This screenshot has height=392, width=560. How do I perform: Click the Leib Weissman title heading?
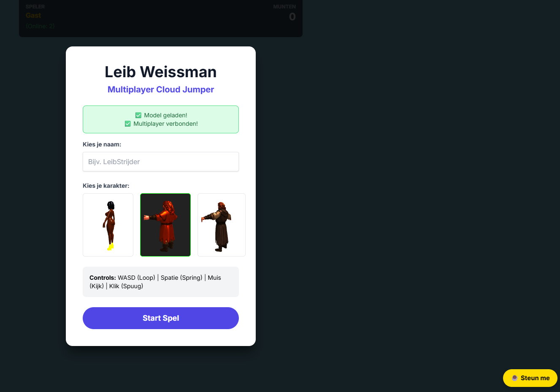161,72
